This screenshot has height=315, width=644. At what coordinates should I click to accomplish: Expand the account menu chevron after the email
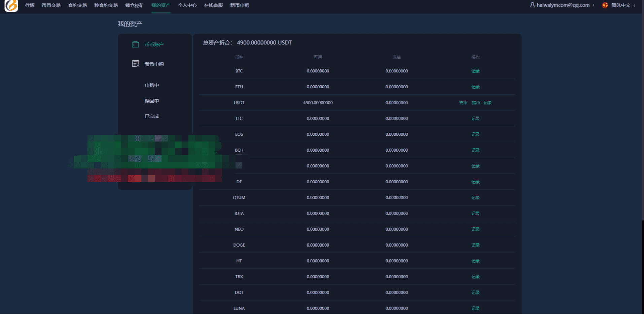594,5
